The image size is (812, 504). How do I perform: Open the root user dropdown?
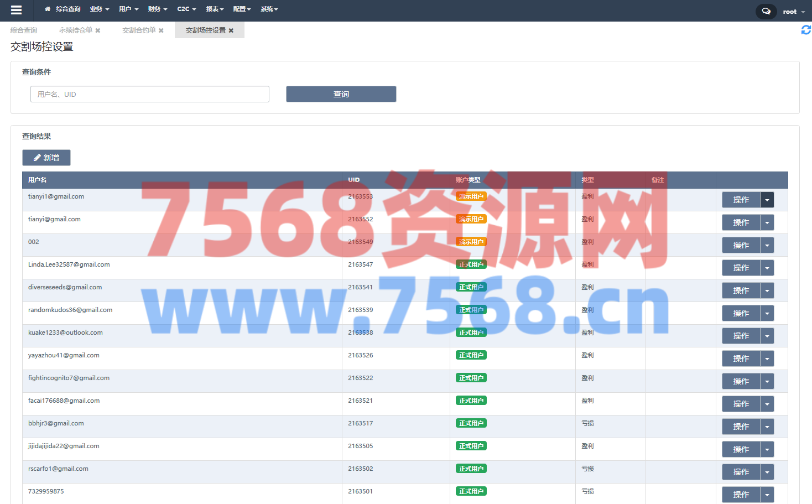[794, 12]
